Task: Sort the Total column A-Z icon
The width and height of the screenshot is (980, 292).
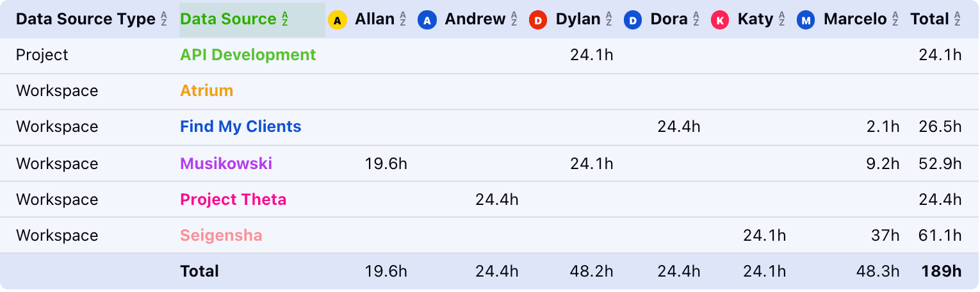Action: pyautogui.click(x=957, y=20)
